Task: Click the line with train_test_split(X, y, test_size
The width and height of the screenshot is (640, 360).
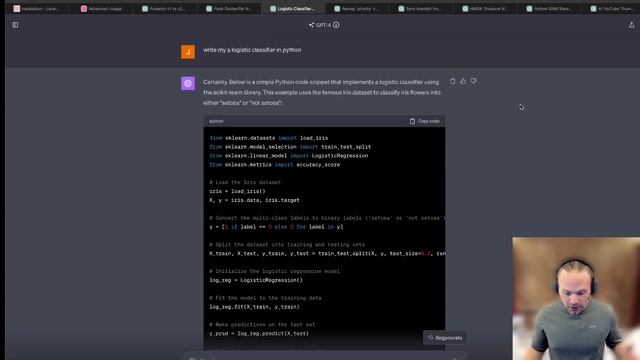Action: tap(327, 253)
